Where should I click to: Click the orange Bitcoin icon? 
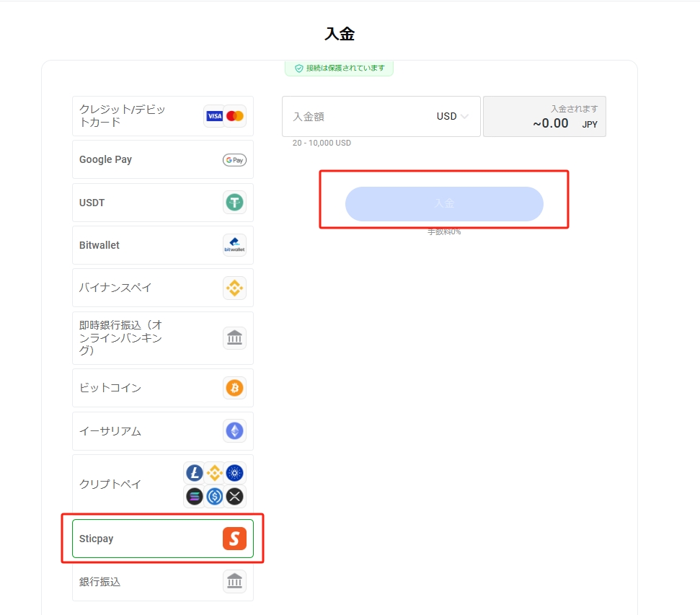click(234, 389)
